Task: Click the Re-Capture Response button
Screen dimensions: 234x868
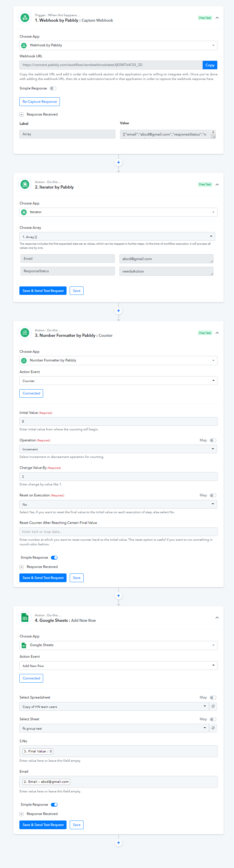Action: pos(40,101)
